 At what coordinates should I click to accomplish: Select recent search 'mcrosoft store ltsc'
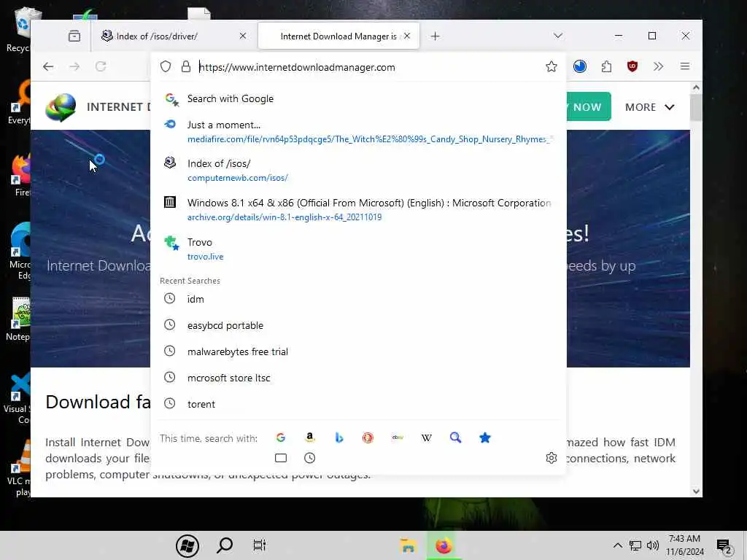tap(358, 378)
